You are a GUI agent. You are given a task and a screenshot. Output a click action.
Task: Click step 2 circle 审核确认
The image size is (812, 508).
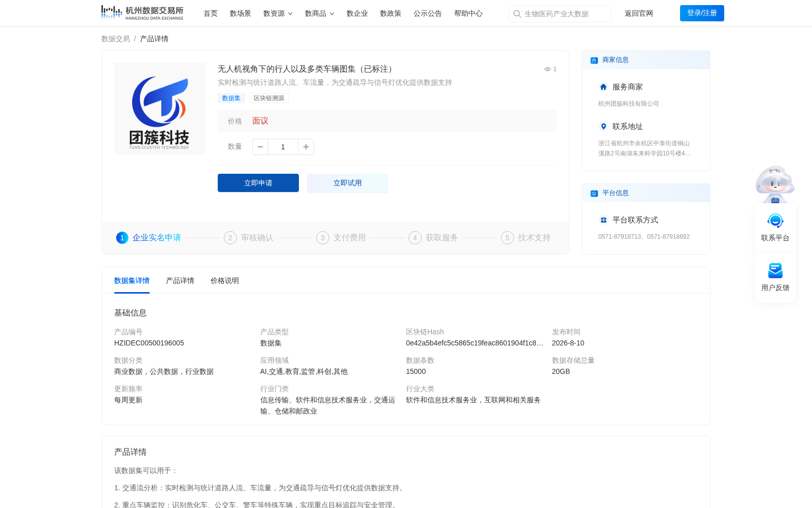(x=230, y=238)
